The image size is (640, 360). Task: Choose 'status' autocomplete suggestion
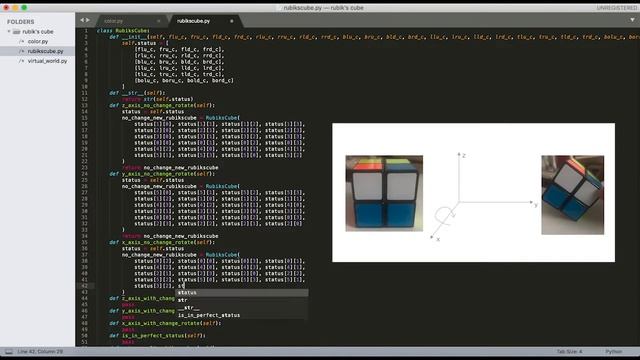(242, 293)
